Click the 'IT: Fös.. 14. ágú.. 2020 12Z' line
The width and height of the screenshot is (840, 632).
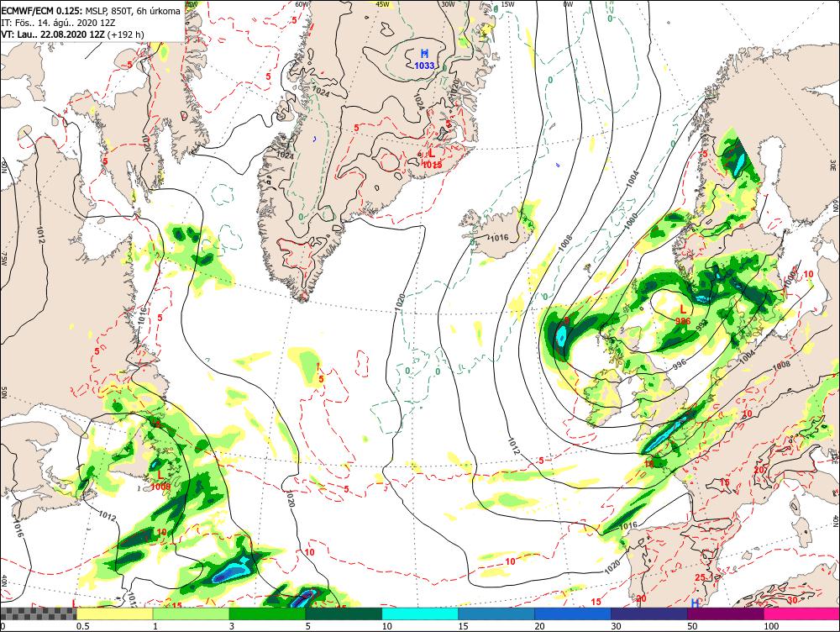(59, 23)
